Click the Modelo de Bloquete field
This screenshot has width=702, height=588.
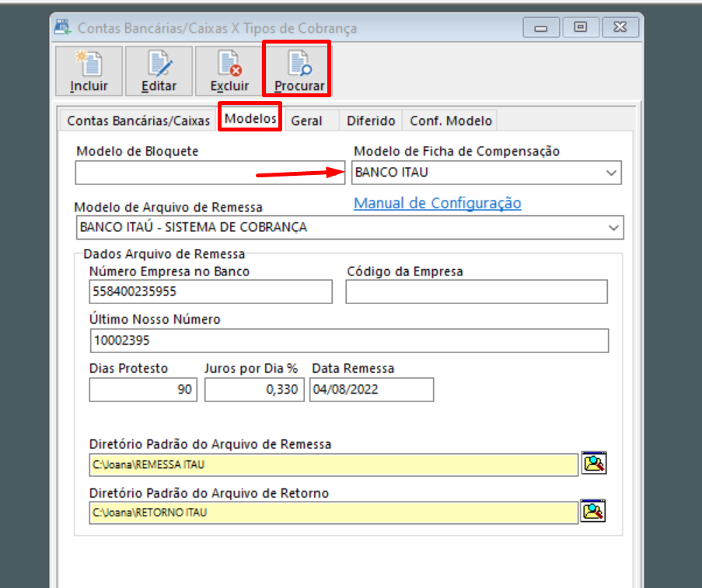click(210, 173)
